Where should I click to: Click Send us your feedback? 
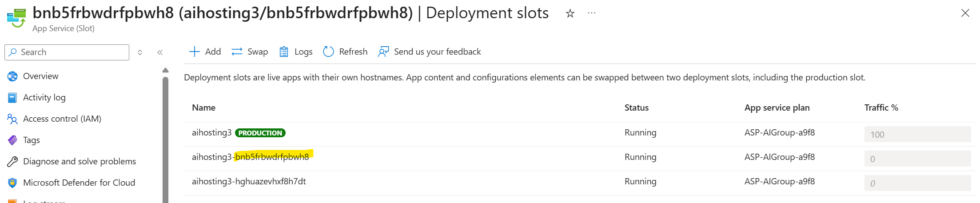(x=438, y=52)
